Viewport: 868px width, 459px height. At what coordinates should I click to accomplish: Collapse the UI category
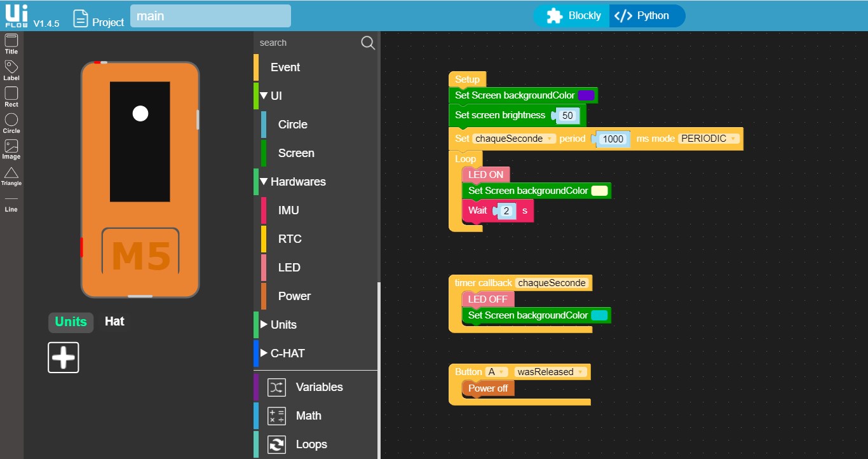(264, 96)
